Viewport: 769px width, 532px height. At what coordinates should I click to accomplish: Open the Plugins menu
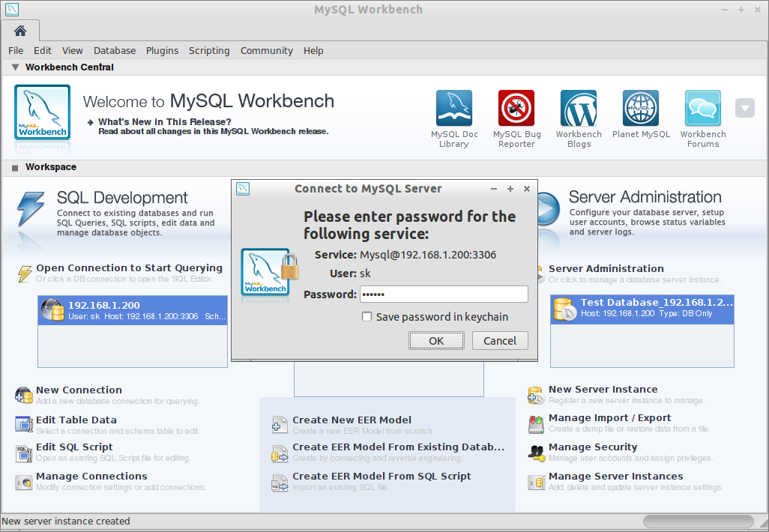(x=162, y=50)
